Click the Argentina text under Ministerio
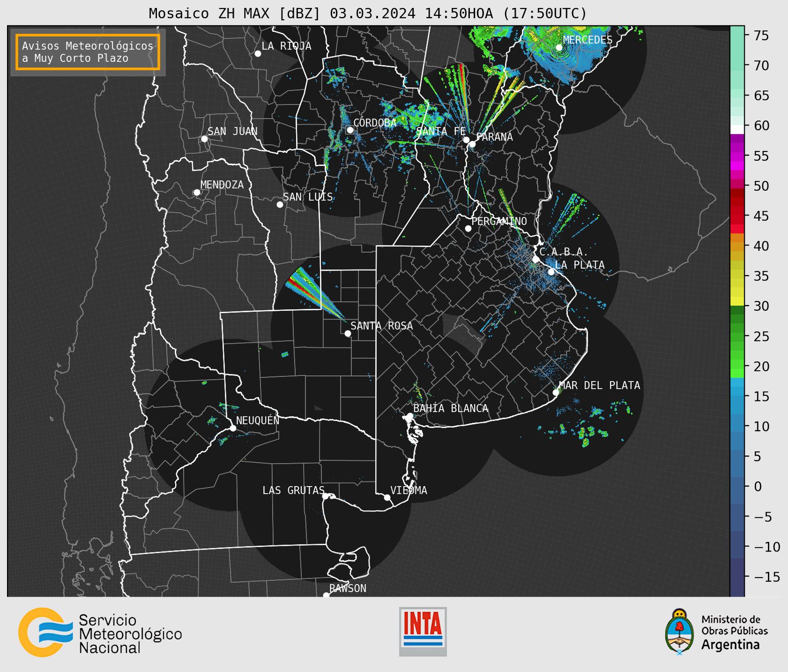The width and height of the screenshot is (788, 672). 731,645
